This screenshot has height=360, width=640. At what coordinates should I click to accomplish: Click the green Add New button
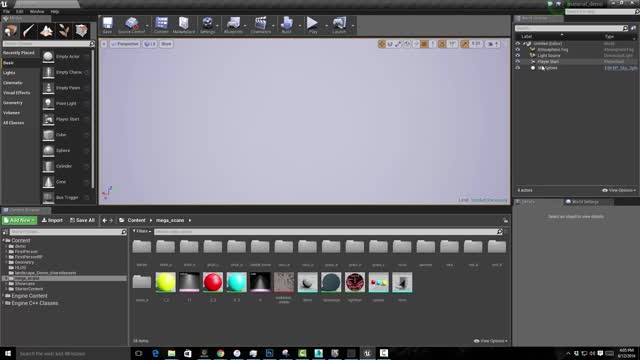(x=19, y=220)
